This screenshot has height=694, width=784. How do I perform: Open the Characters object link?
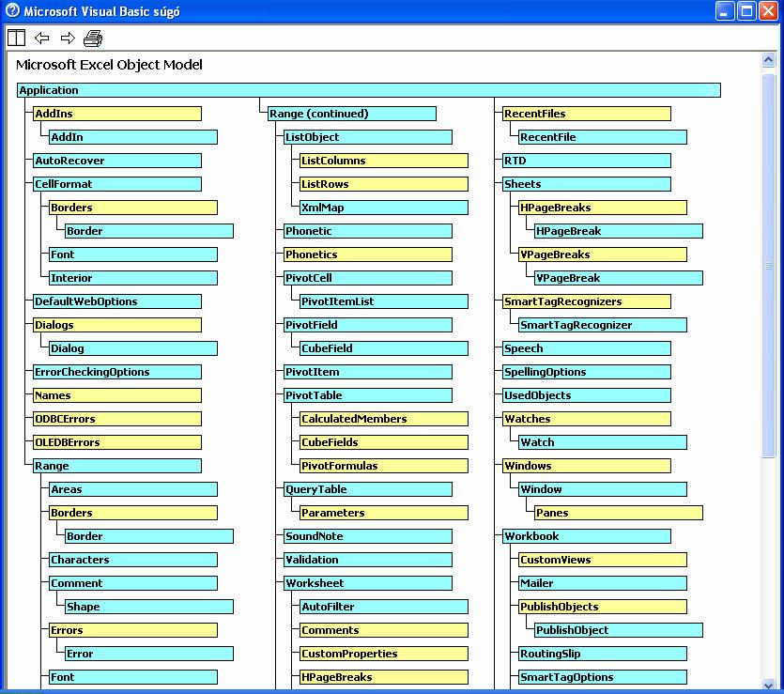click(133, 560)
